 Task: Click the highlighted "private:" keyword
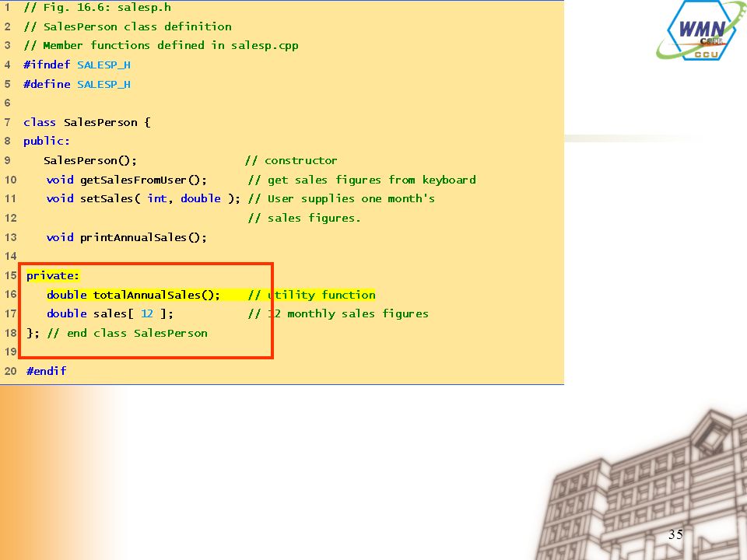[53, 275]
